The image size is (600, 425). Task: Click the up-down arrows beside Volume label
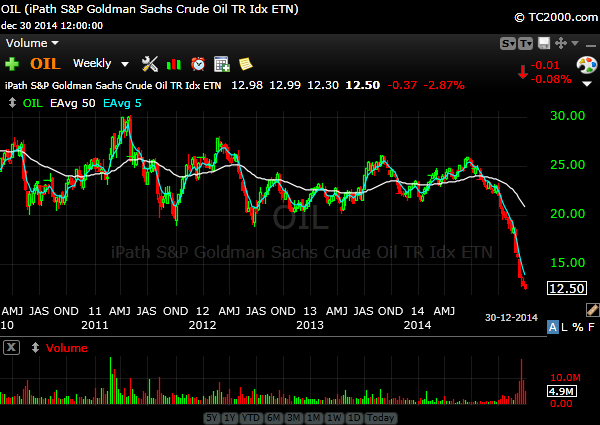[x=35, y=348]
